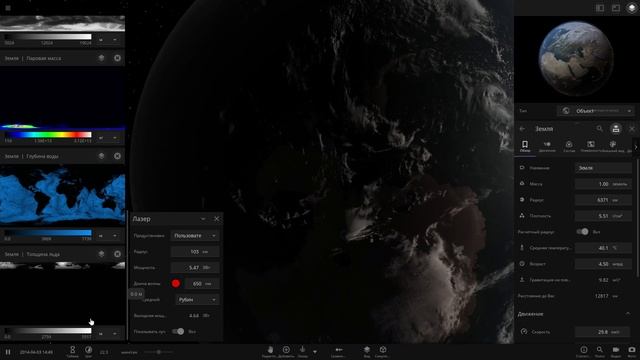
Task: Go back with the arrow beside Земля
Action: 522,129
